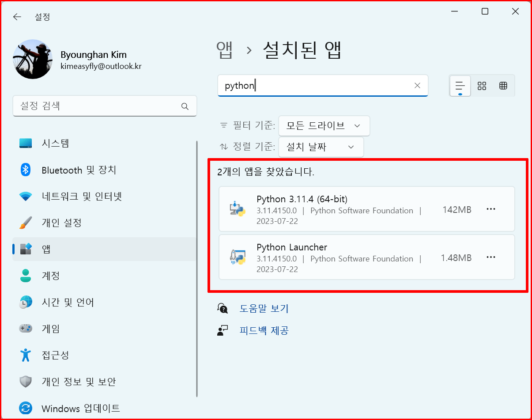Open the 시스템 settings category
Screen dimensions: 532x420
(x=104, y=144)
